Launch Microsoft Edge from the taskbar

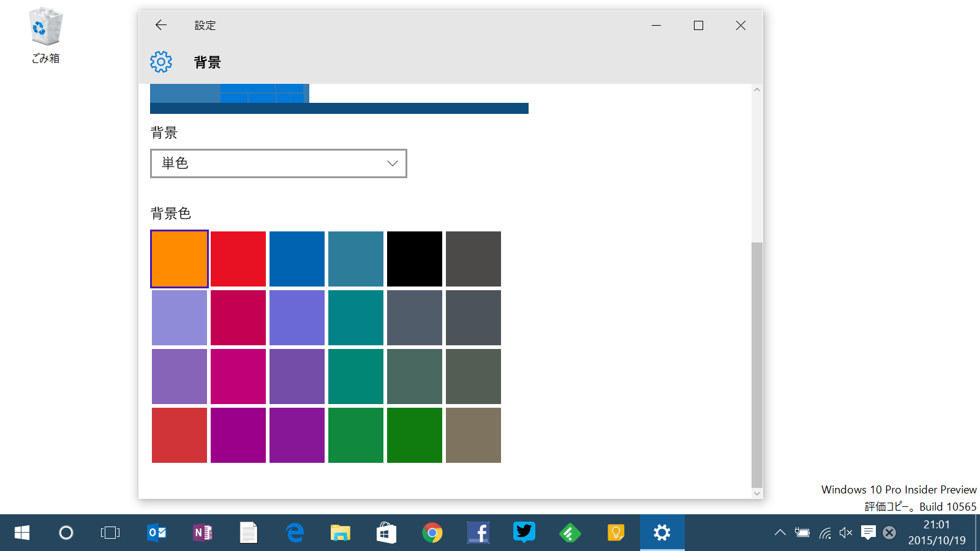click(x=295, y=533)
